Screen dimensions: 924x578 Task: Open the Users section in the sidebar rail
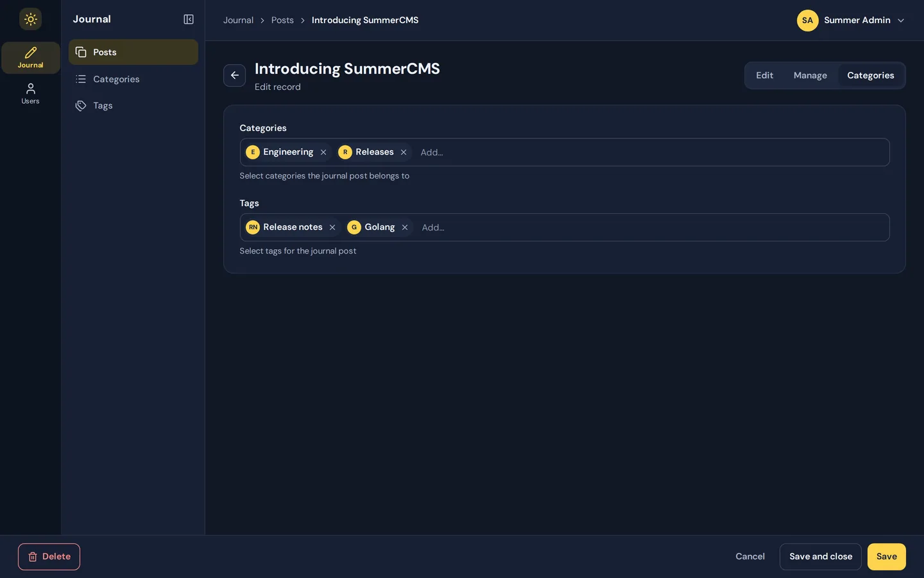tap(30, 94)
